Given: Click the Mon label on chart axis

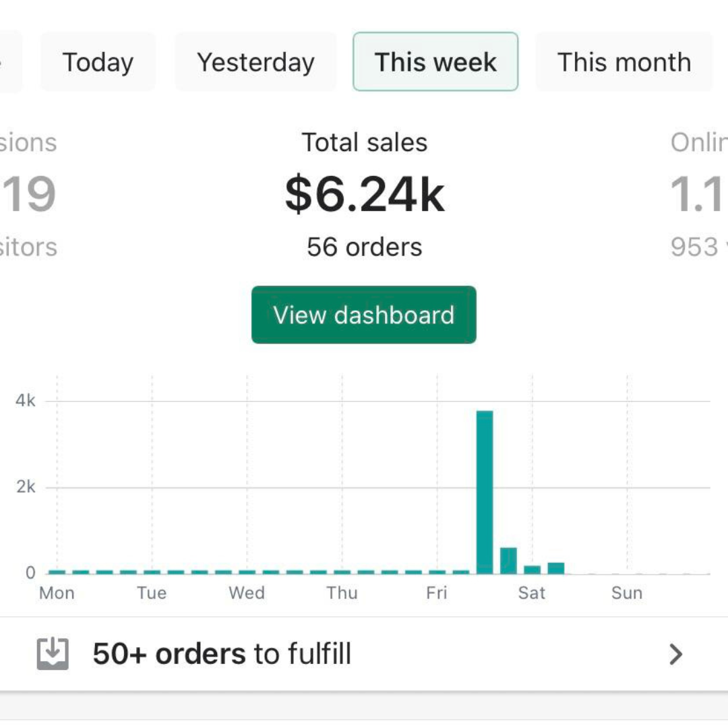Looking at the screenshot, I should click(57, 593).
